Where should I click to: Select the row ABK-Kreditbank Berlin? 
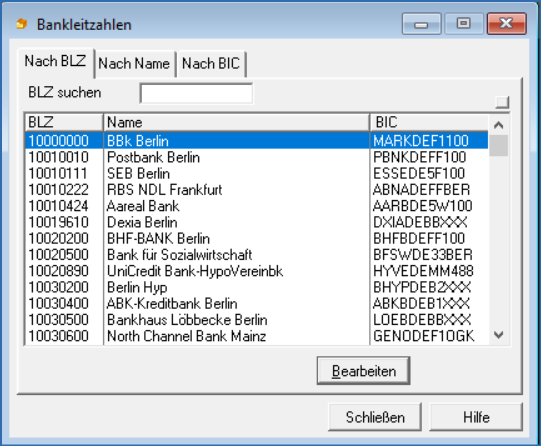point(257,304)
